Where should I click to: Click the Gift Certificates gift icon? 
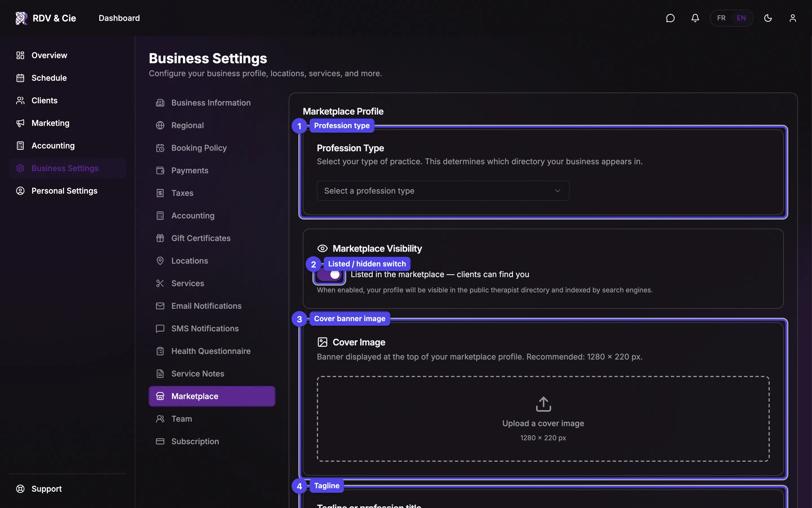pos(160,238)
